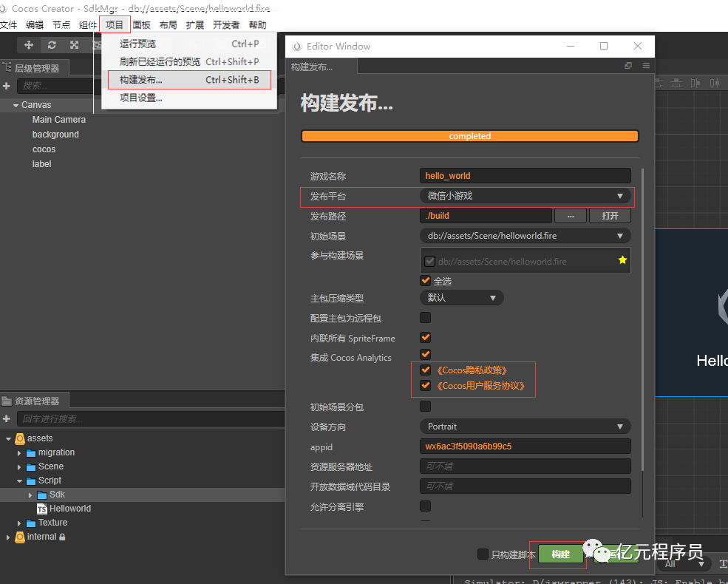Choose 刷新已经运行的预览 menu entry
Viewport: 728px width, 584px height.
[x=189, y=62]
